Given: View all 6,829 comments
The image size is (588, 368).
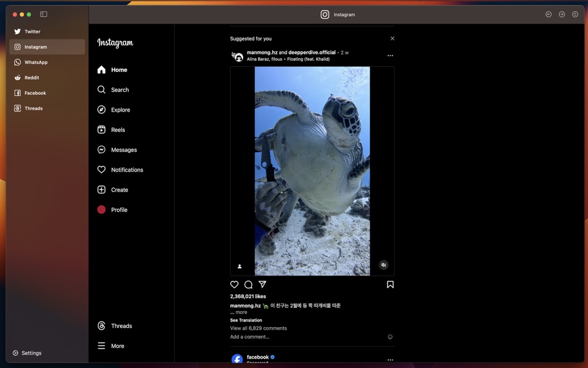Looking at the screenshot, I should pyautogui.click(x=258, y=328).
